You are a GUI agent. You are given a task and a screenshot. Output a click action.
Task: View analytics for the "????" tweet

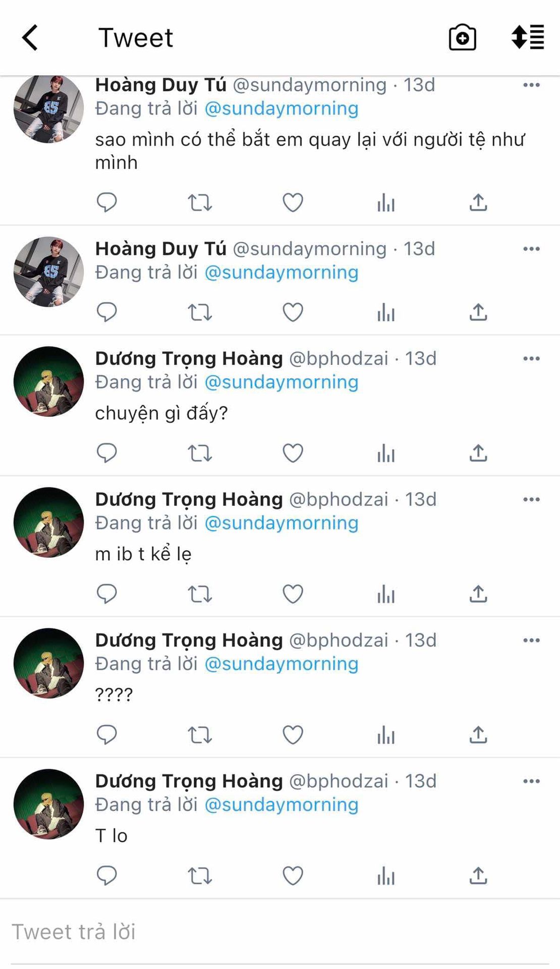click(386, 735)
